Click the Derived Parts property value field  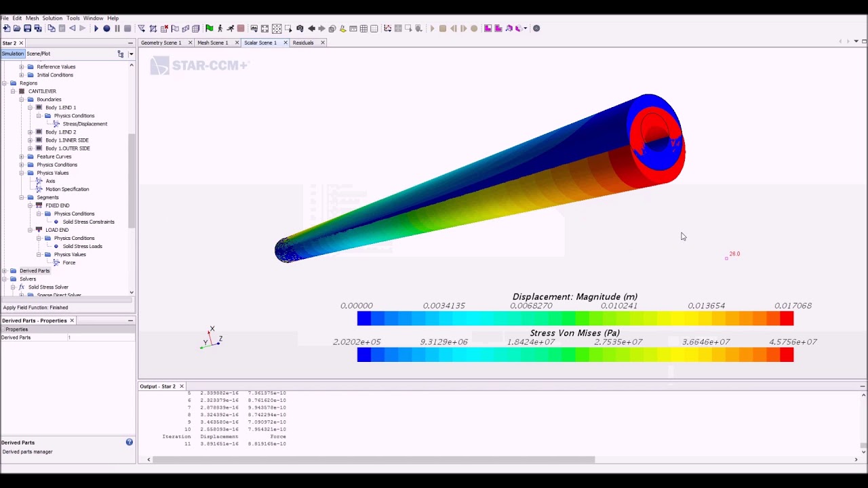(x=100, y=338)
